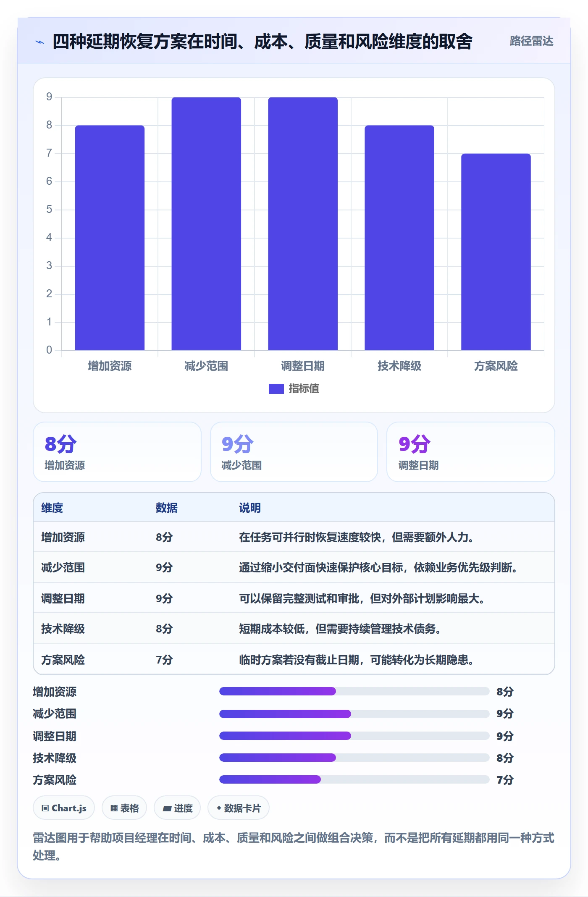Click the 减少范围 bar in chart
This screenshot has height=897, width=588.
[x=206, y=224]
